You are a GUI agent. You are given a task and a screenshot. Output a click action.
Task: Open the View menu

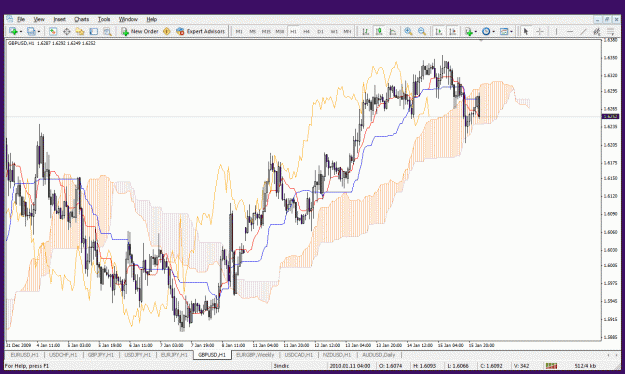pyautogui.click(x=39, y=19)
